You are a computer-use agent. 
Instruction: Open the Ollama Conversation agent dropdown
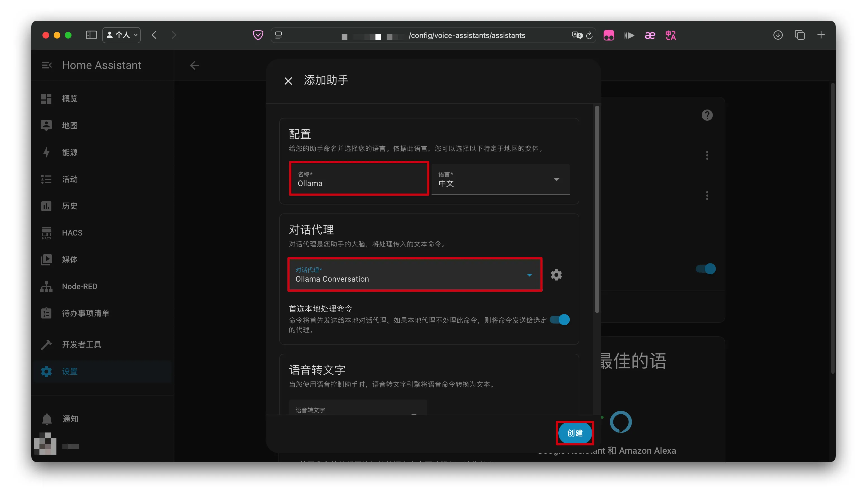click(x=415, y=275)
